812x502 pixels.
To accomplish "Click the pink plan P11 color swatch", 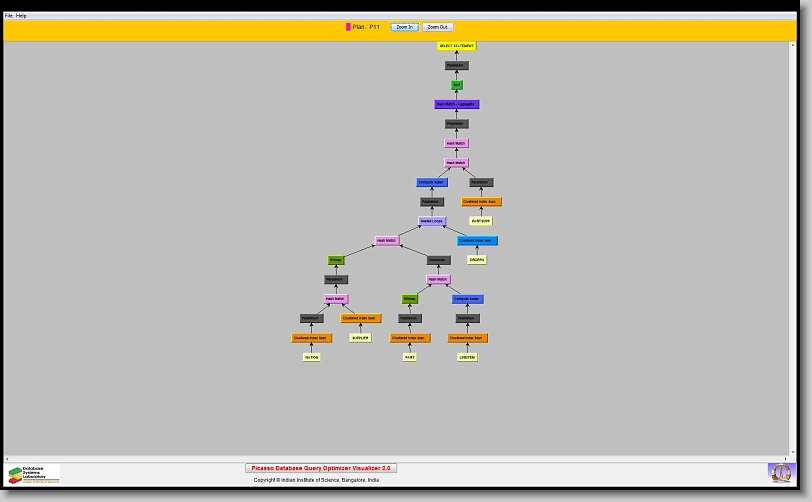I will (x=348, y=27).
